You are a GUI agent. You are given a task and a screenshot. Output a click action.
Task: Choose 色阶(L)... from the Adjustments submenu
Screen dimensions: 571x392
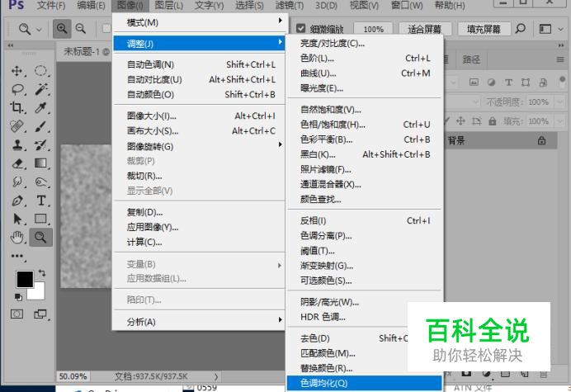(x=365, y=59)
